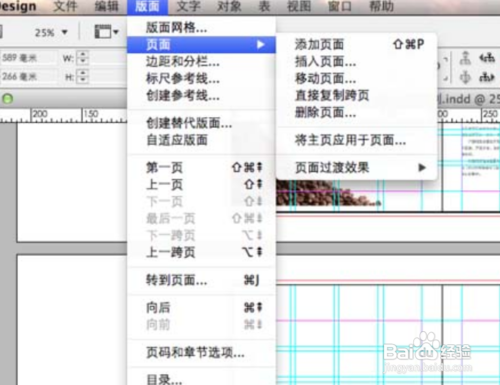
Task: Choose 目录... menu item
Action: [201, 379]
